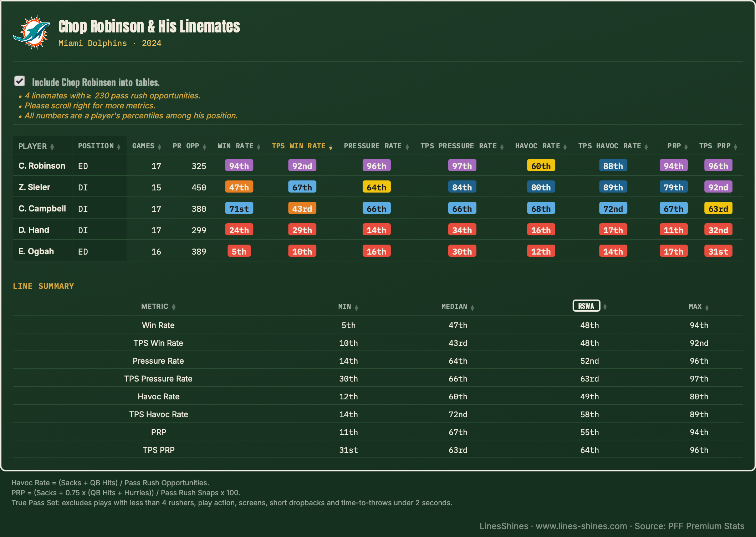Click the Miami Dolphins · 2024 subtitle

pyautogui.click(x=110, y=43)
